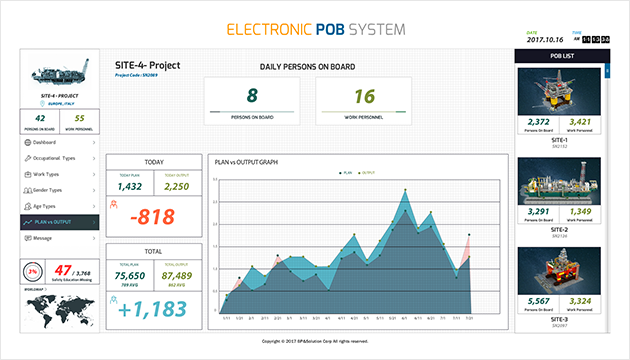
Task: Click the POB LIST scrollbar handle
Action: coord(608,71)
